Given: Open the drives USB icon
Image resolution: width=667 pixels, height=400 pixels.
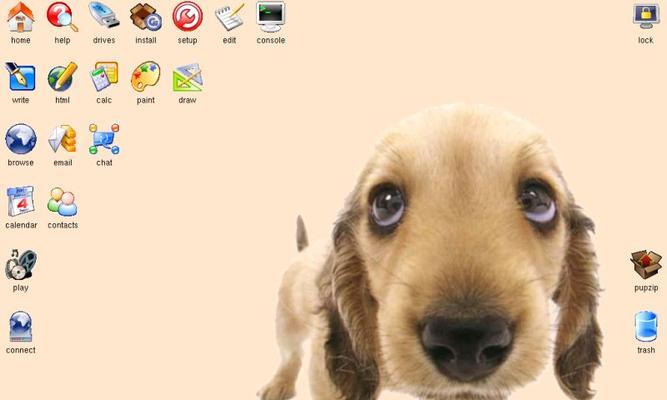Looking at the screenshot, I should tap(104, 16).
